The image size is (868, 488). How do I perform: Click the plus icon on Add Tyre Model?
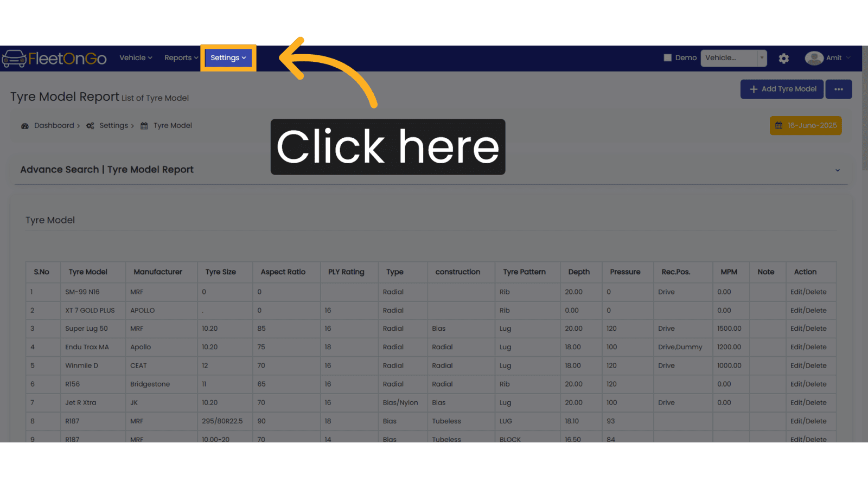tap(754, 89)
